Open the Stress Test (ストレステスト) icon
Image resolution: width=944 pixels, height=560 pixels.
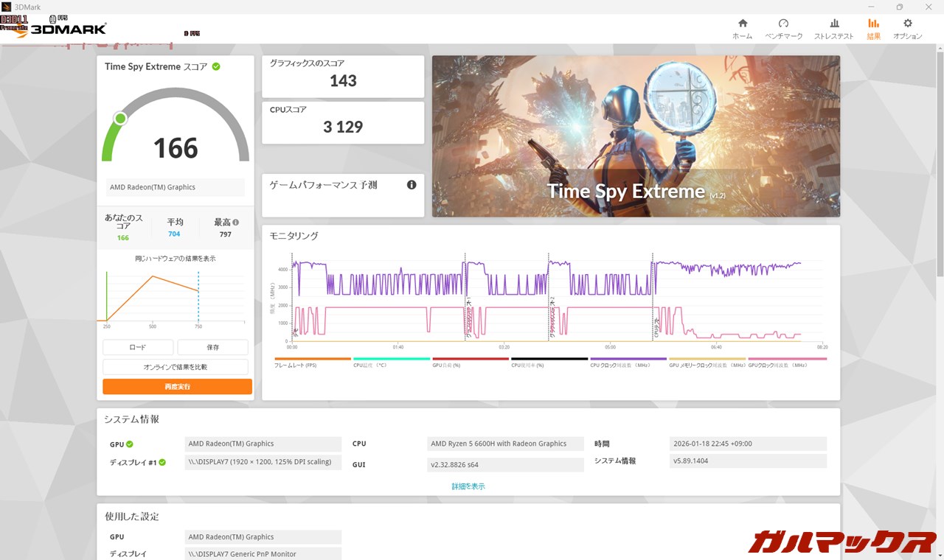pyautogui.click(x=833, y=24)
